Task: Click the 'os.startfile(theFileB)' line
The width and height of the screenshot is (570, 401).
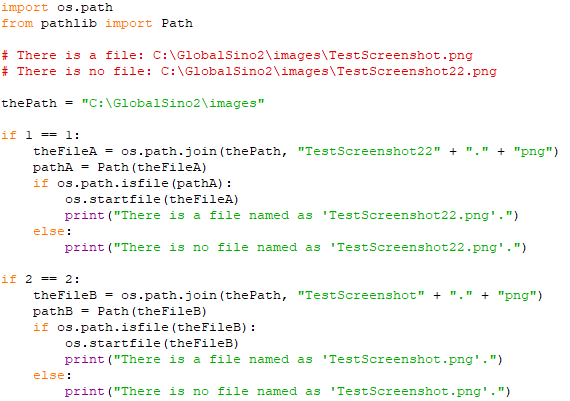Action: (x=152, y=343)
